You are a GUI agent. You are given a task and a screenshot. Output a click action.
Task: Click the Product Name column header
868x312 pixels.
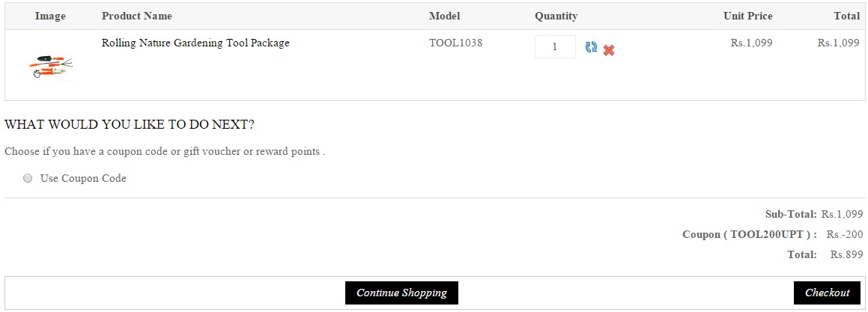tap(136, 16)
